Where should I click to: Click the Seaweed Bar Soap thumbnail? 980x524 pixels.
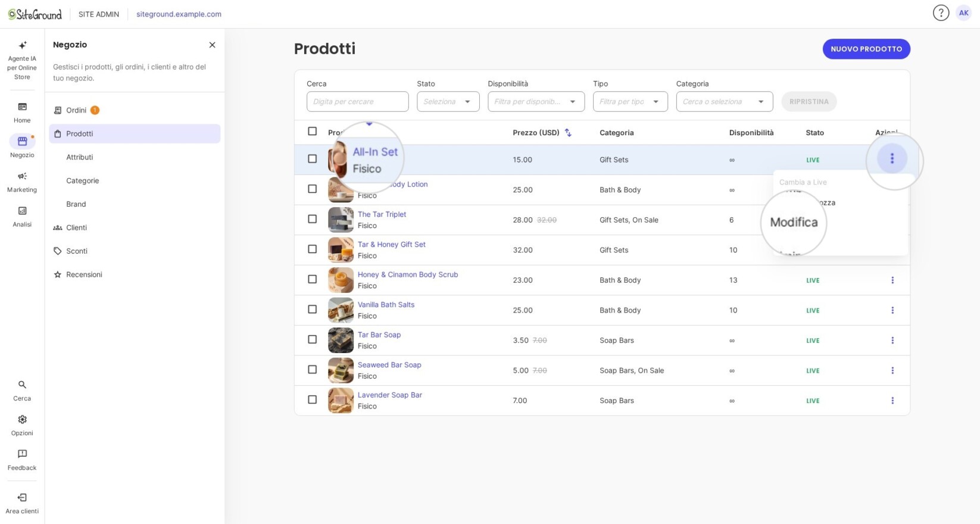coord(341,370)
